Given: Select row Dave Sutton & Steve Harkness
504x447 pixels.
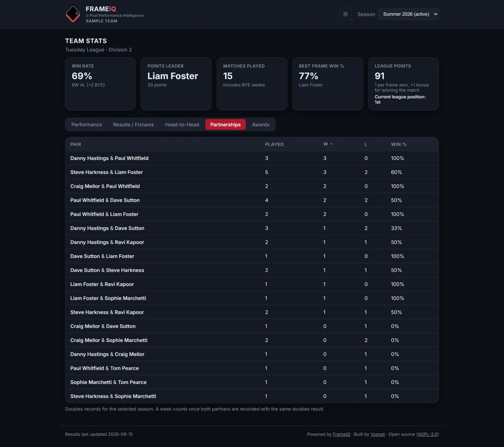Looking at the screenshot, I should coord(252,270).
